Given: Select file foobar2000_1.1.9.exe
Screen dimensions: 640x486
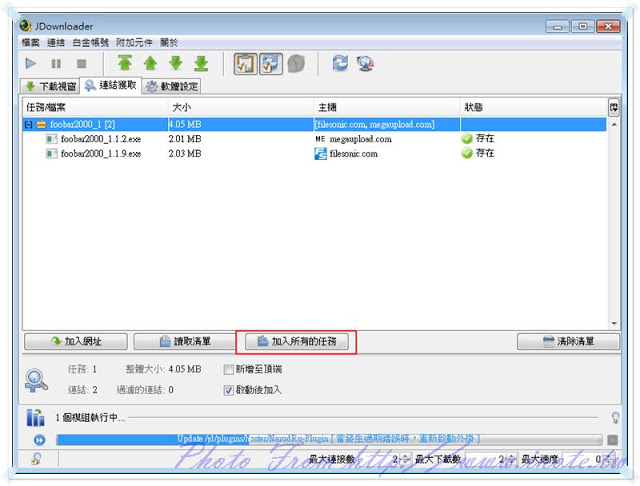Looking at the screenshot, I should click(101, 154).
